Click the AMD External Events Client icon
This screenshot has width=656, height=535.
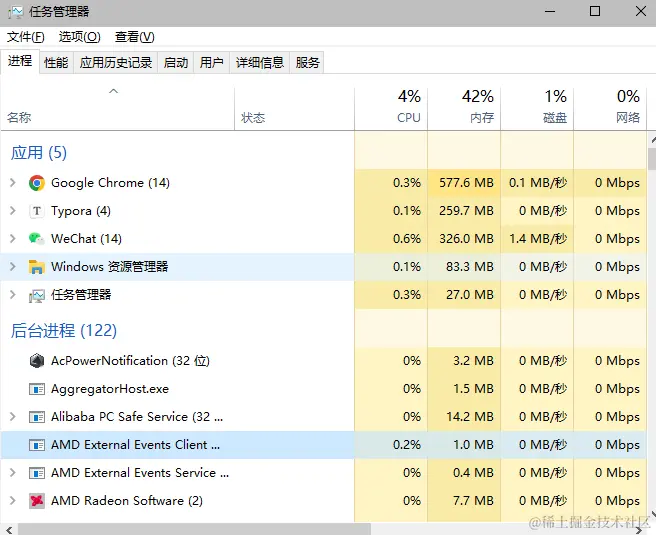tap(37, 445)
